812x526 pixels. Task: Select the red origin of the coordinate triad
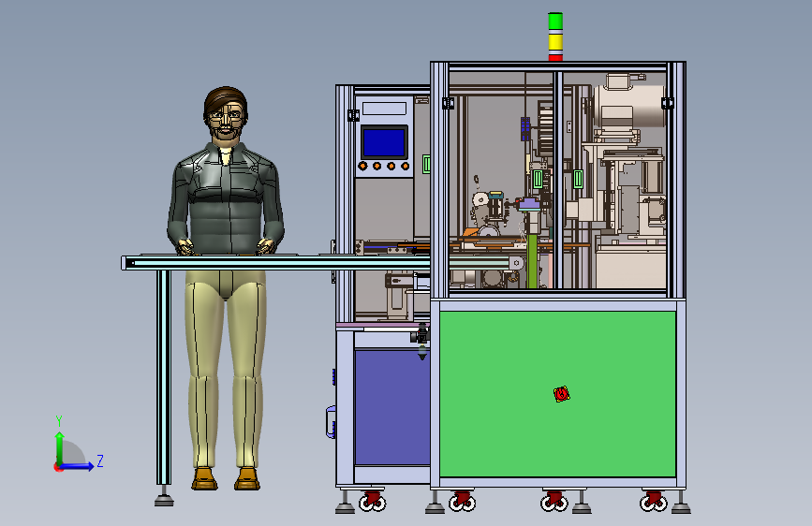pos(58,467)
